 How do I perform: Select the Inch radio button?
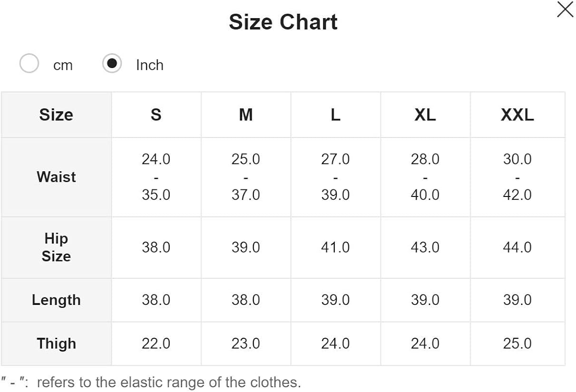pyautogui.click(x=111, y=63)
